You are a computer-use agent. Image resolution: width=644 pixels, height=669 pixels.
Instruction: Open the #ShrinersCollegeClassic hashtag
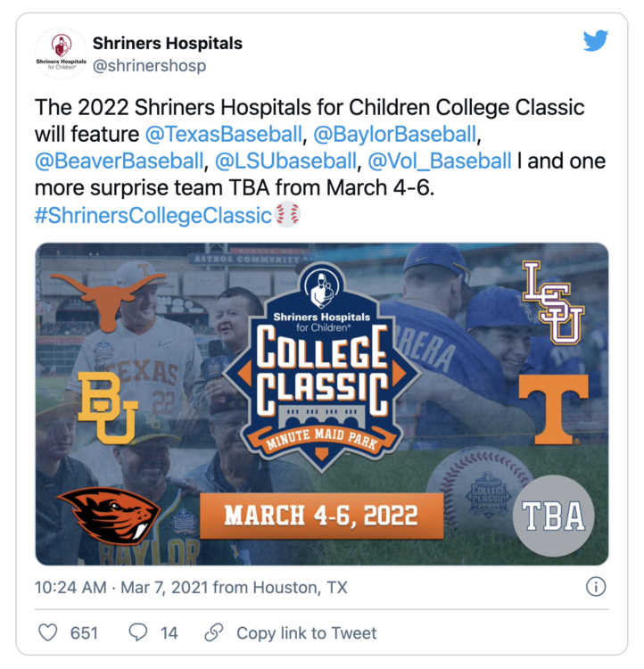[x=153, y=216]
